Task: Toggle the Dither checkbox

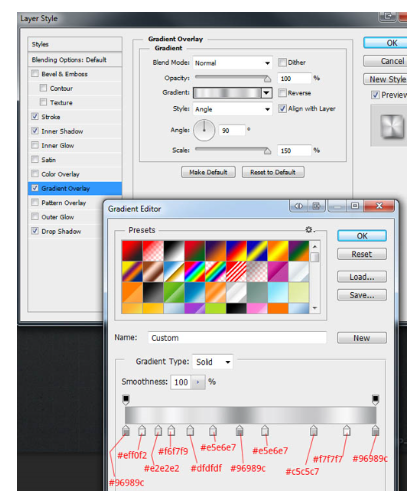Action: click(x=282, y=62)
